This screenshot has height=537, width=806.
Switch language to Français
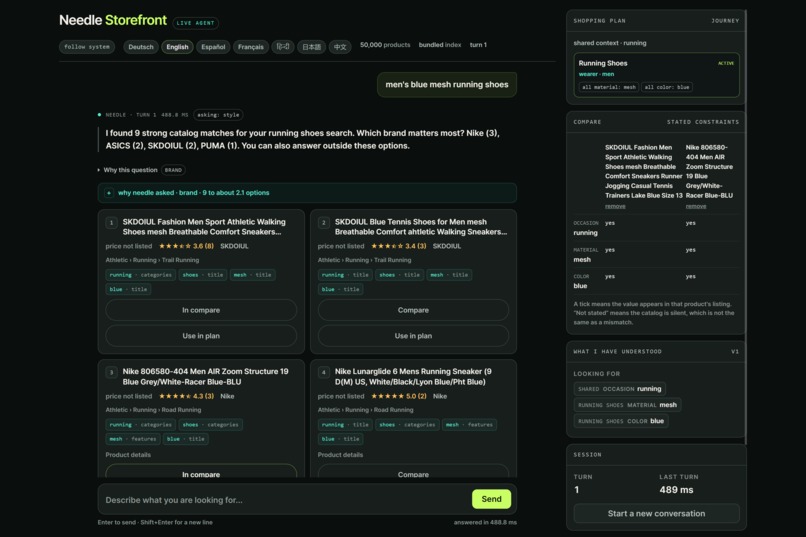tap(251, 47)
